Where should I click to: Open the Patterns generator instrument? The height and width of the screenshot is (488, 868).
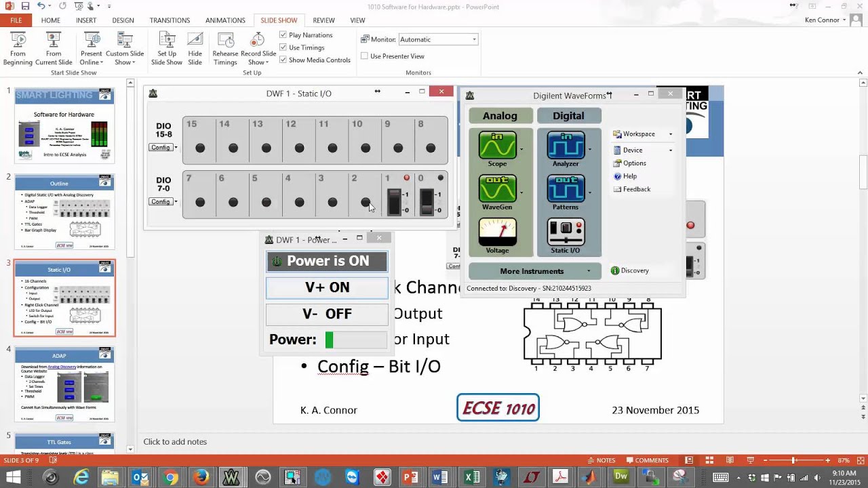(x=566, y=193)
